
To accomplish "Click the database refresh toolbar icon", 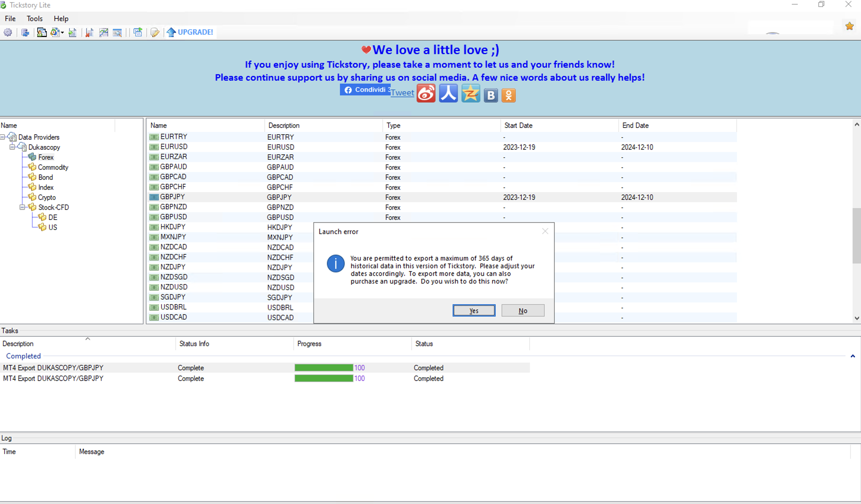I will [25, 32].
